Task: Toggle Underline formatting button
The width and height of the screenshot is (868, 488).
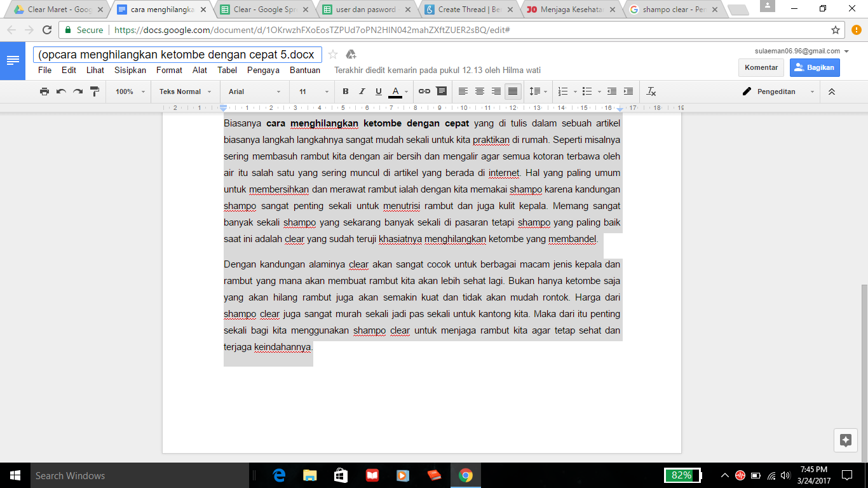Action: click(379, 91)
